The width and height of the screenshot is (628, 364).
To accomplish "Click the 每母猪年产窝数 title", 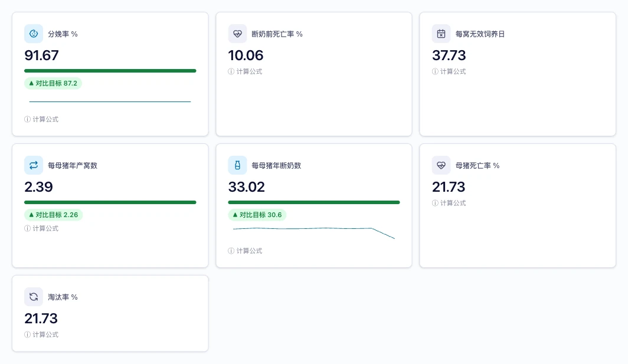I will [x=73, y=165].
